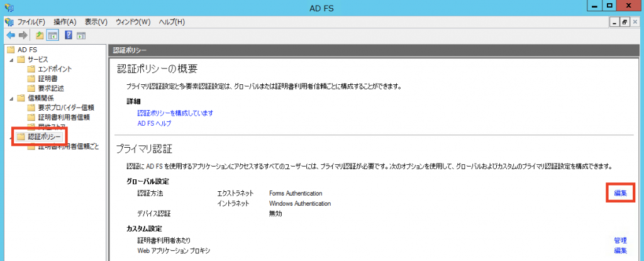
Task: Click the グローバル設定 heading
Action: pyautogui.click(x=148, y=181)
